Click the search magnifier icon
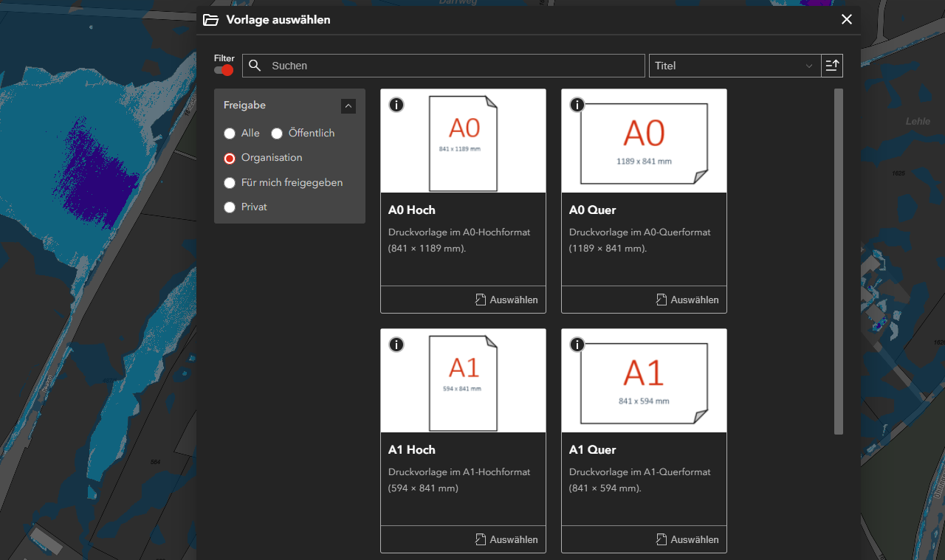Image resolution: width=945 pixels, height=560 pixels. [255, 66]
